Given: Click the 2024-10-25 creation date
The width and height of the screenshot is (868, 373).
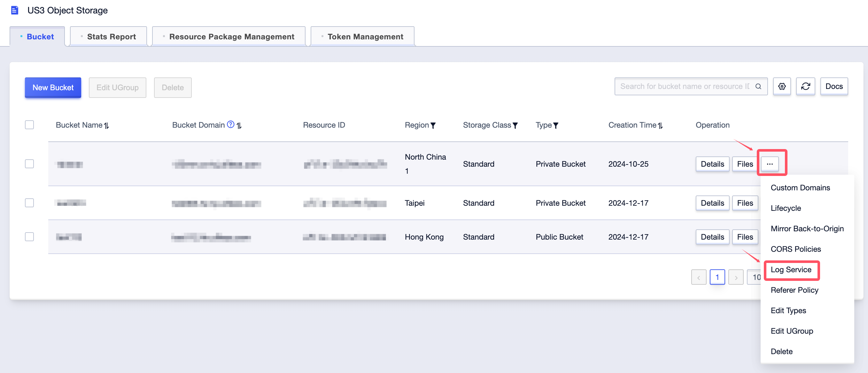Looking at the screenshot, I should [x=628, y=164].
